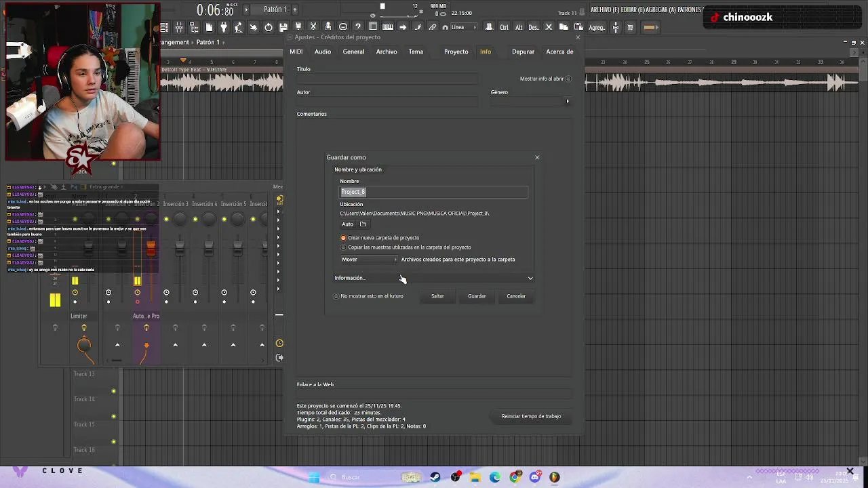Open the Mover dropdown
This screenshot has width=868, height=488.
point(370,260)
